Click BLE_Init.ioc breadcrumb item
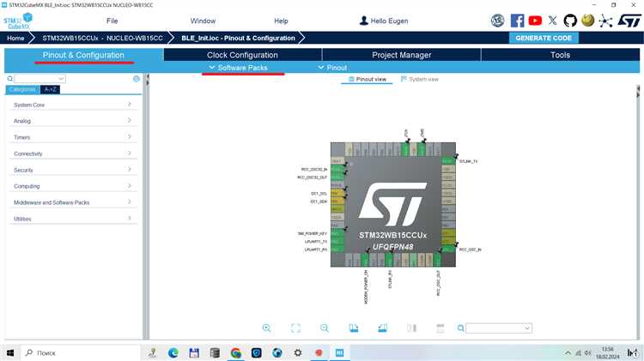The image size is (644, 361). pos(238,38)
